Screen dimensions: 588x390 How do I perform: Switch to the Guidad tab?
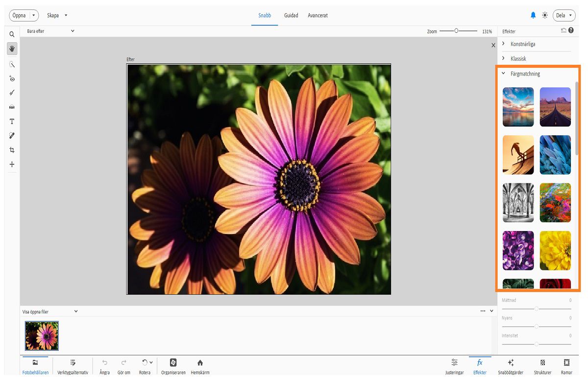[291, 15]
